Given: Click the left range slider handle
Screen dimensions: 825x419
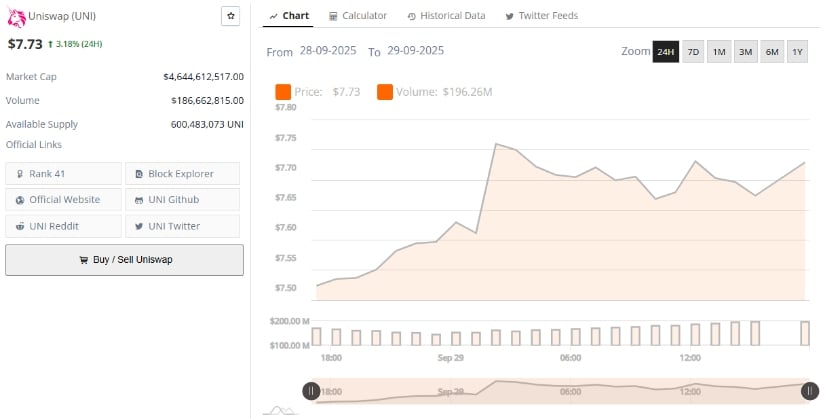Looking at the screenshot, I should tap(311, 391).
